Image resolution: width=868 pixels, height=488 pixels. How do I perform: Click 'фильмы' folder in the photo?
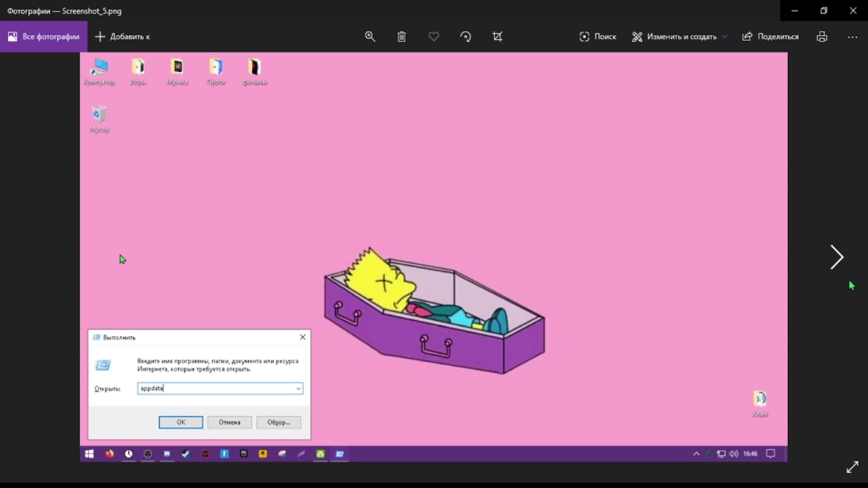point(255,72)
